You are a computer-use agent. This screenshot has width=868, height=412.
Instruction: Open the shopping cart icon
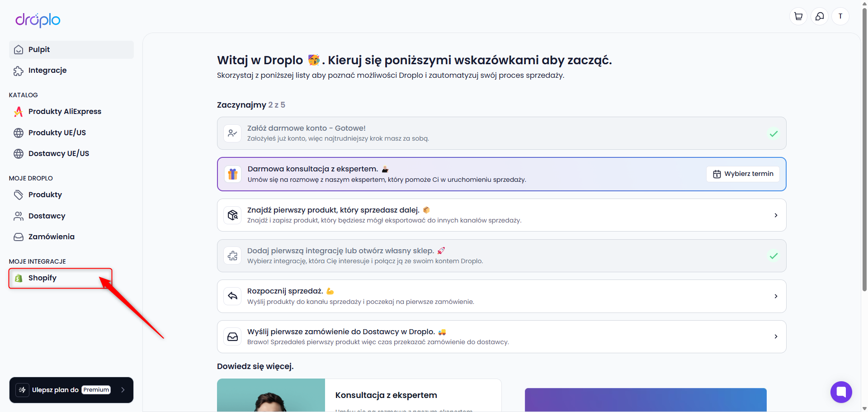pyautogui.click(x=798, y=16)
